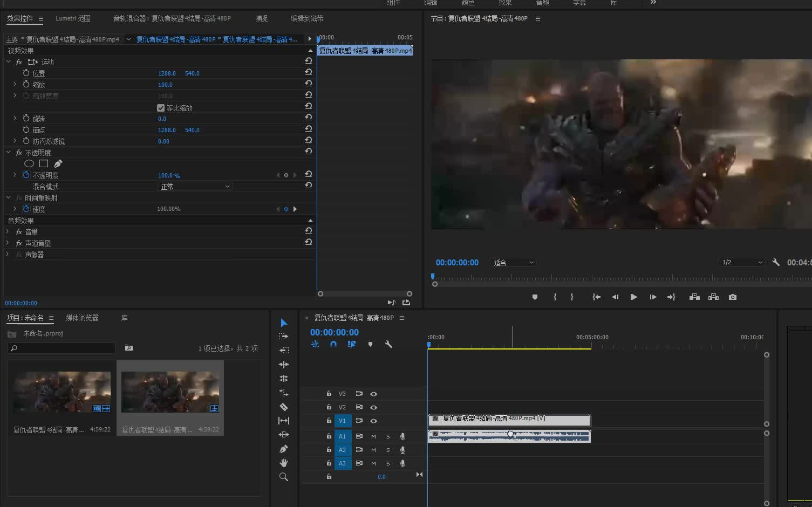Switch to 捕捉 tab
812x507 pixels.
262,18
